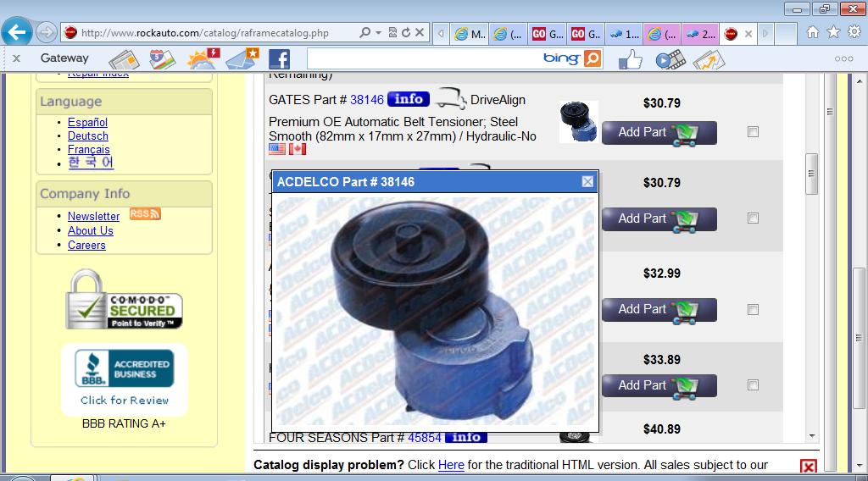
Task: Click the ACDELCO tensioner popup image
Action: click(435, 311)
